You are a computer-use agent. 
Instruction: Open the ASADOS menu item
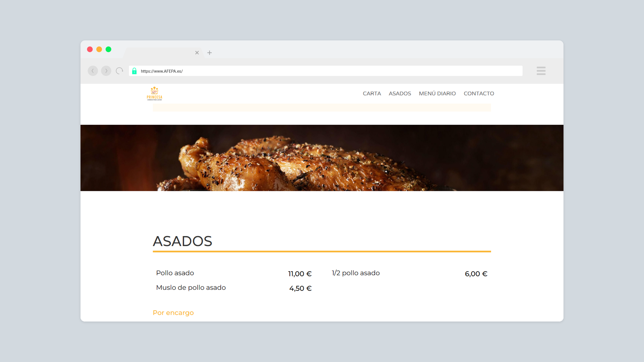(400, 94)
